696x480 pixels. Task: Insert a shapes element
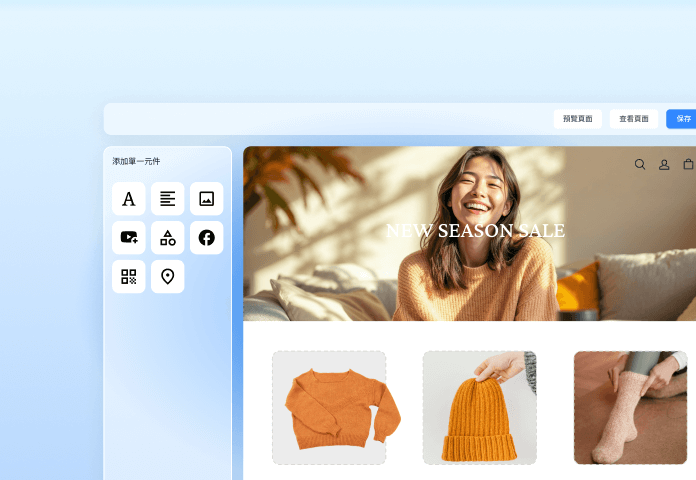167,238
